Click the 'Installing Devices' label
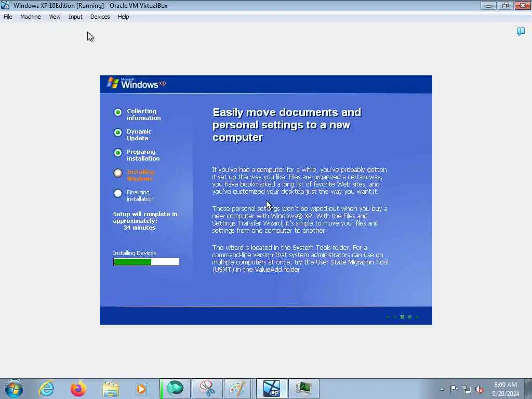 (x=135, y=253)
